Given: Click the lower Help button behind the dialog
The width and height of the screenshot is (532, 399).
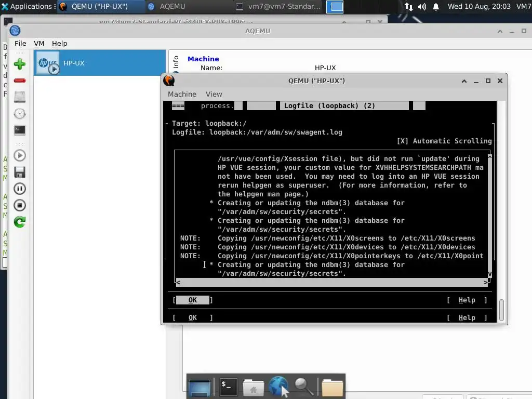Looking at the screenshot, I should [467, 317].
